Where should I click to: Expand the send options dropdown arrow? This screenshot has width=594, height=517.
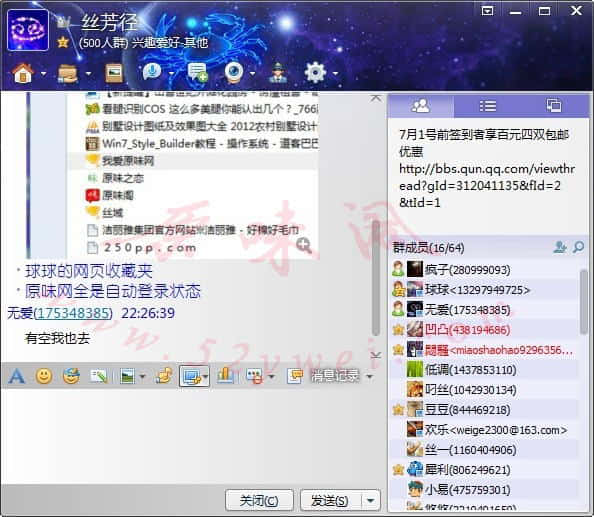pos(371,501)
